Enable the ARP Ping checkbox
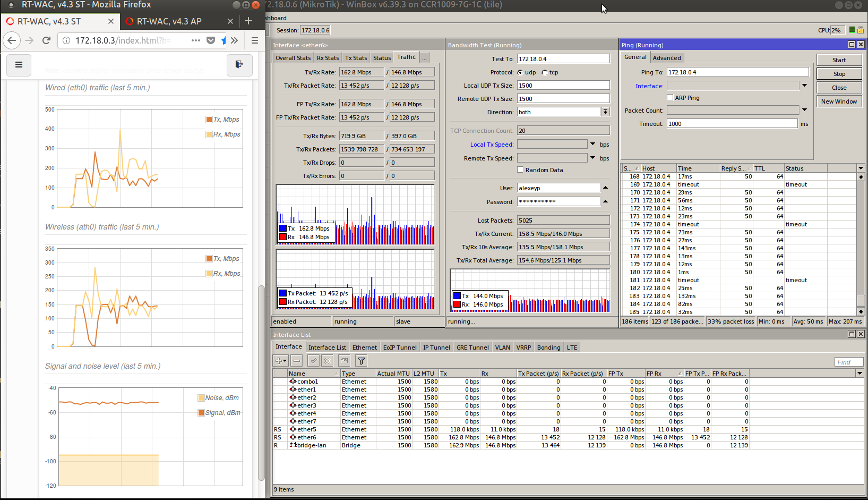Image resolution: width=868 pixels, height=500 pixels. [x=670, y=98]
